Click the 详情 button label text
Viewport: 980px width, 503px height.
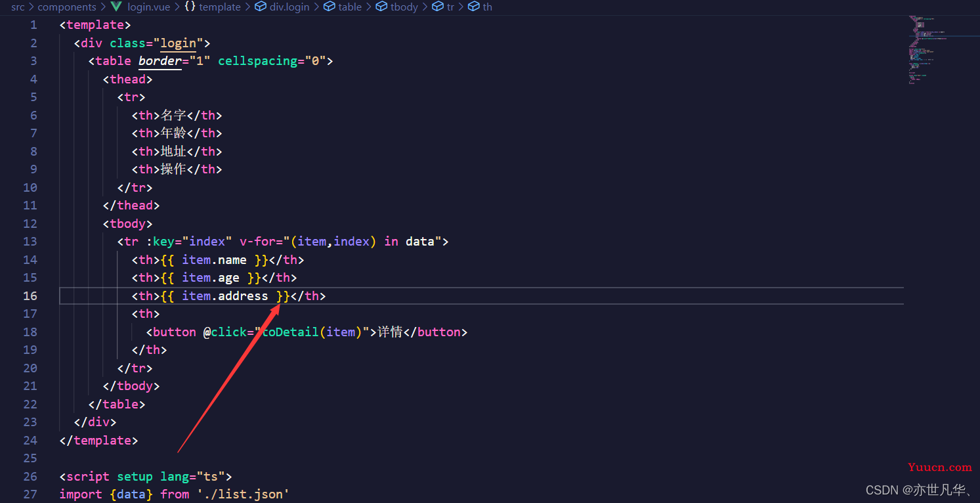390,332
